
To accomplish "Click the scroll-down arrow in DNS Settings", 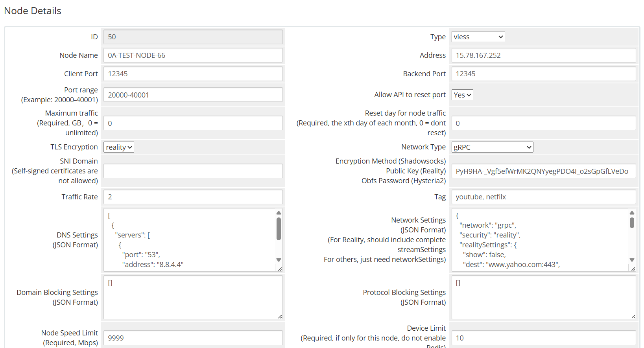I will [x=279, y=260].
